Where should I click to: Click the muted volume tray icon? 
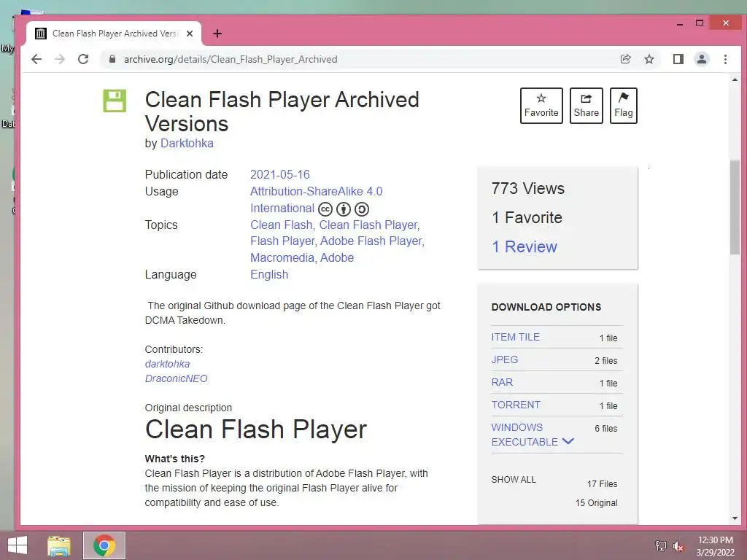678,546
